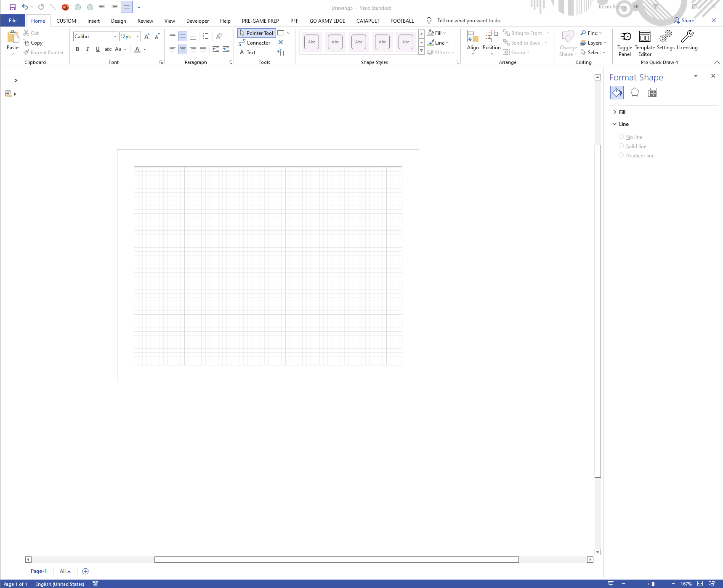The width and height of the screenshot is (723, 588).
Task: Open the Licensing wrench tool
Action: 687,40
